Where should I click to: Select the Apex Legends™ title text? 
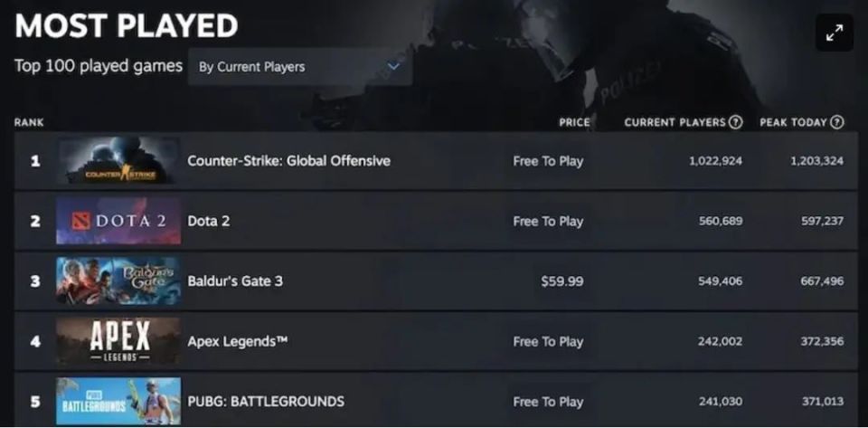click(237, 341)
